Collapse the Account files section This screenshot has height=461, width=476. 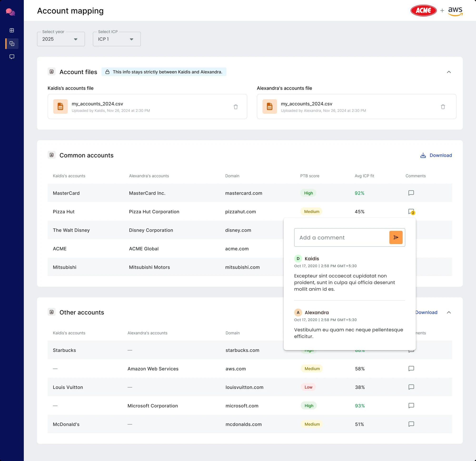click(449, 72)
